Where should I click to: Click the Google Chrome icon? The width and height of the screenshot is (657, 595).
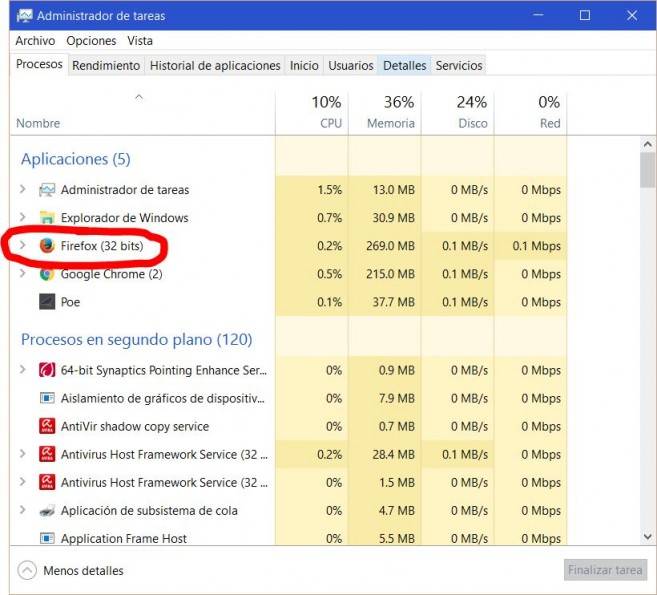47,274
